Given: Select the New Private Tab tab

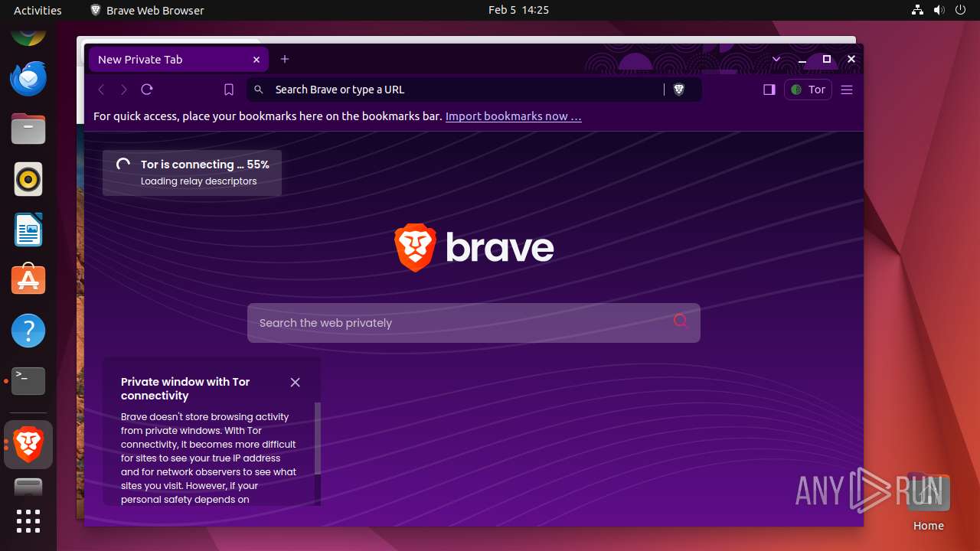Looking at the screenshot, I should [178, 60].
